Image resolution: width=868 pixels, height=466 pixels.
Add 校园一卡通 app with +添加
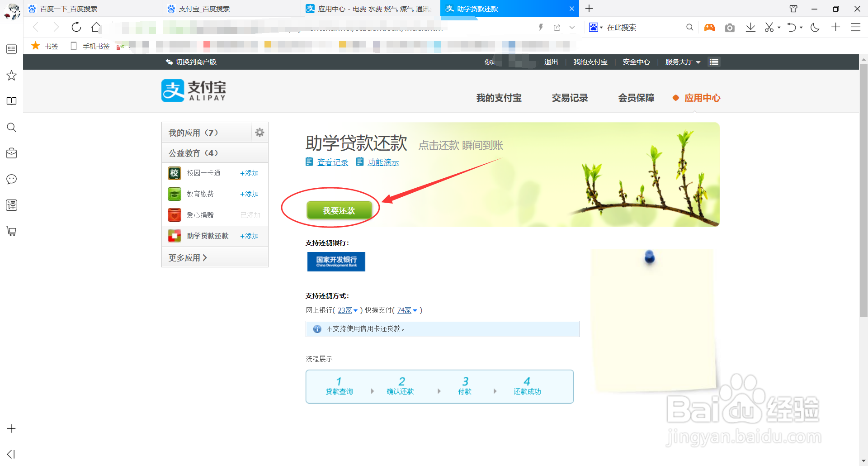tap(250, 173)
